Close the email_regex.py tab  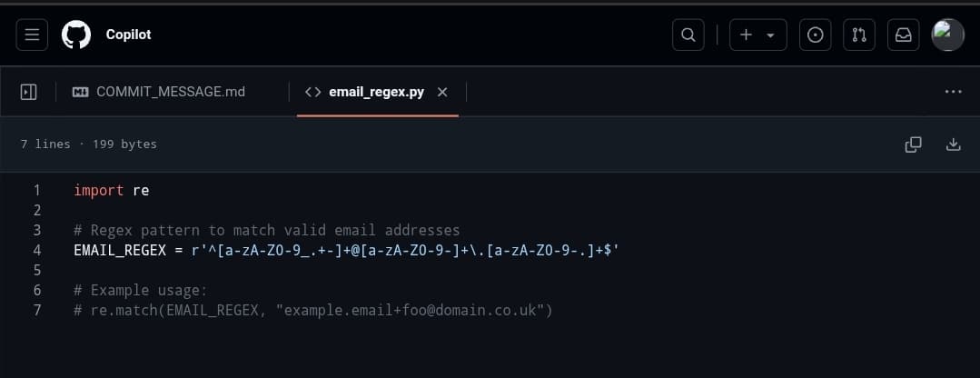coord(442,92)
